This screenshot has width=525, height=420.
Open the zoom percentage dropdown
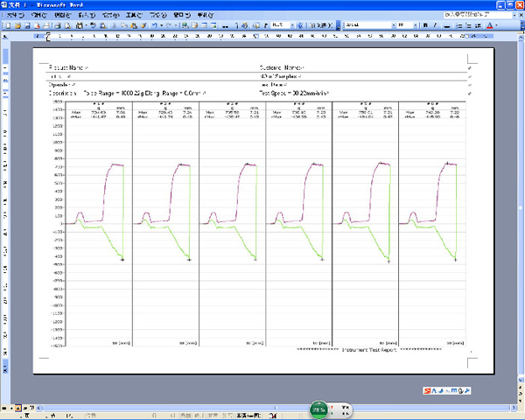point(290,26)
